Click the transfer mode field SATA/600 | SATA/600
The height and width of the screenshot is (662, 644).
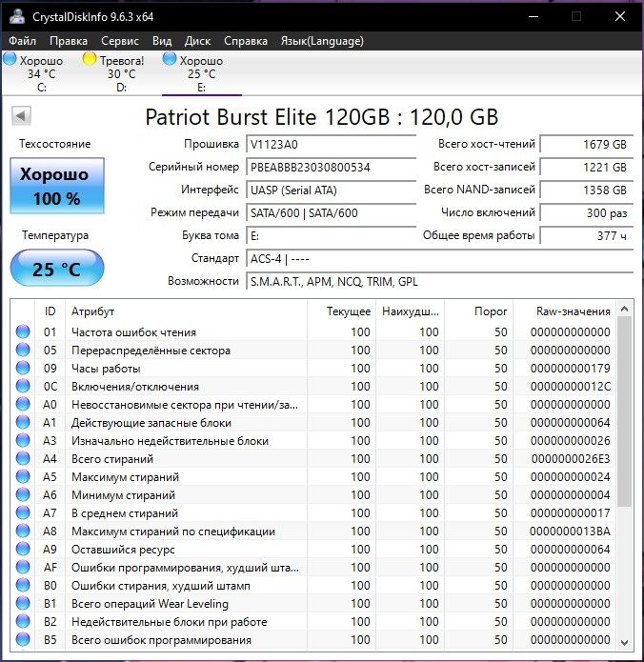coord(332,212)
